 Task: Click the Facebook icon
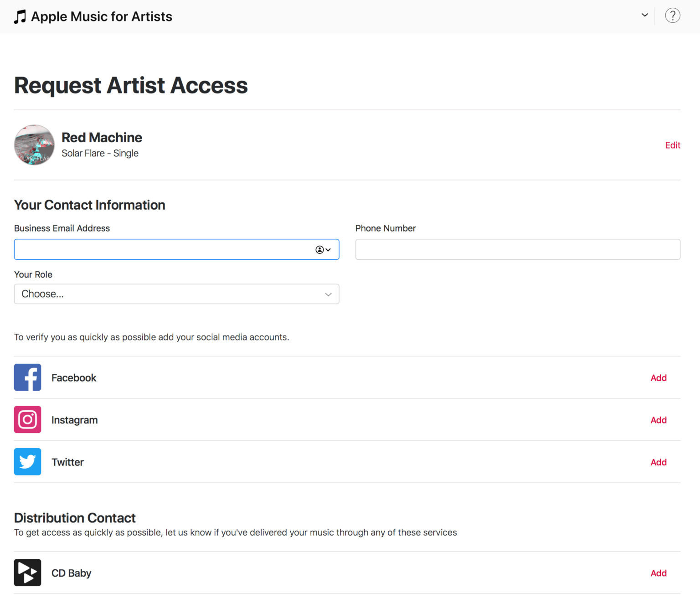click(x=27, y=377)
